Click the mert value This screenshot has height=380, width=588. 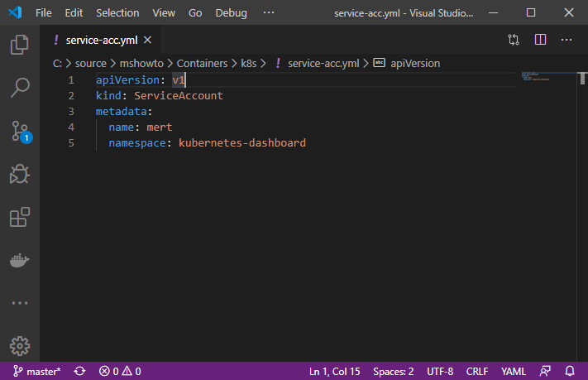pos(160,127)
